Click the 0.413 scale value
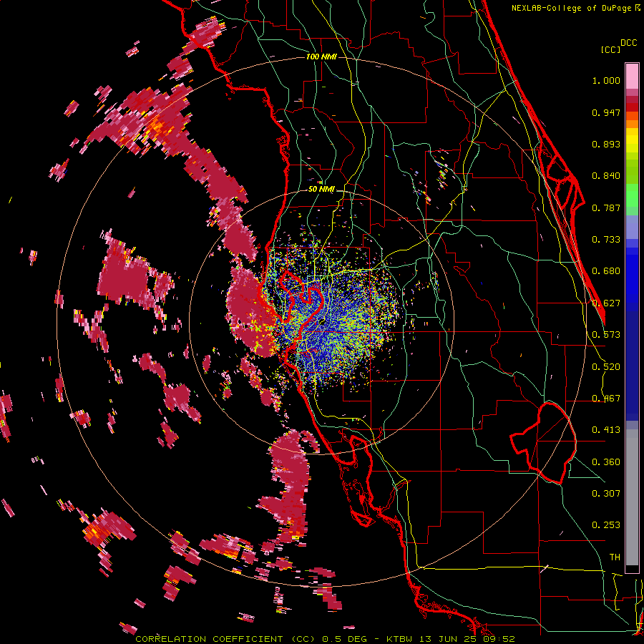Image resolution: width=644 pixels, height=644 pixels. (606, 430)
